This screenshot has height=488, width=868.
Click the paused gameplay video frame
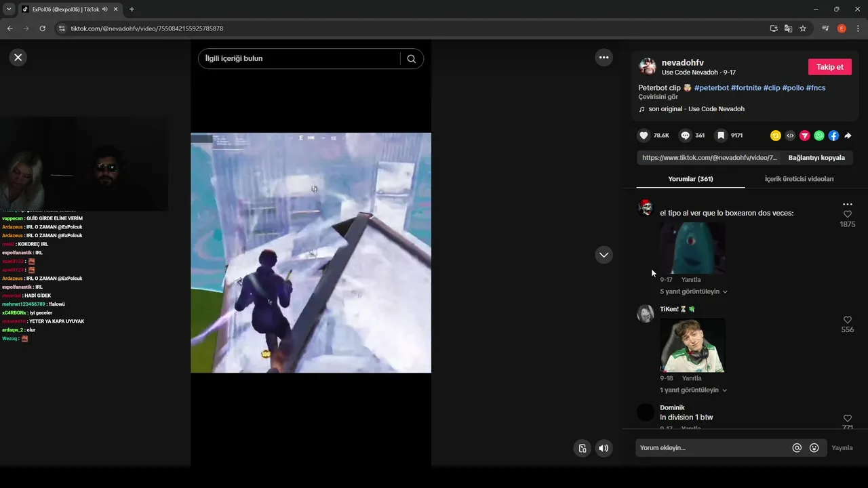pyautogui.click(x=311, y=253)
